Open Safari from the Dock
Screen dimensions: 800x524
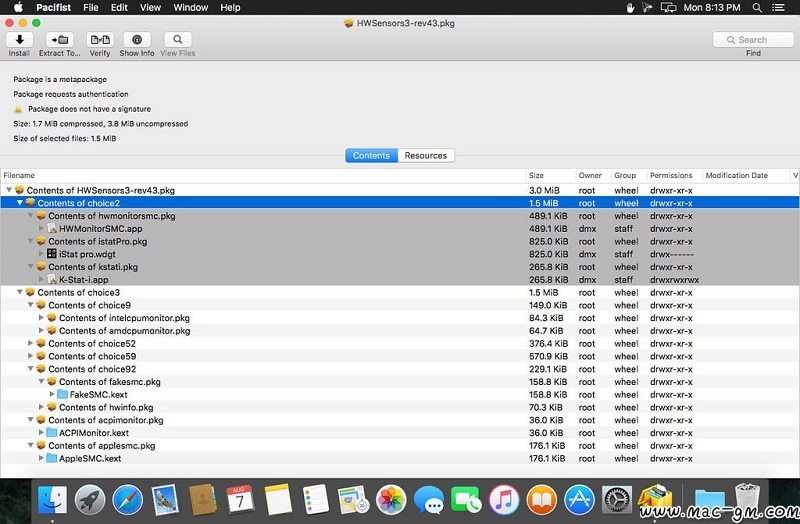coord(127,499)
